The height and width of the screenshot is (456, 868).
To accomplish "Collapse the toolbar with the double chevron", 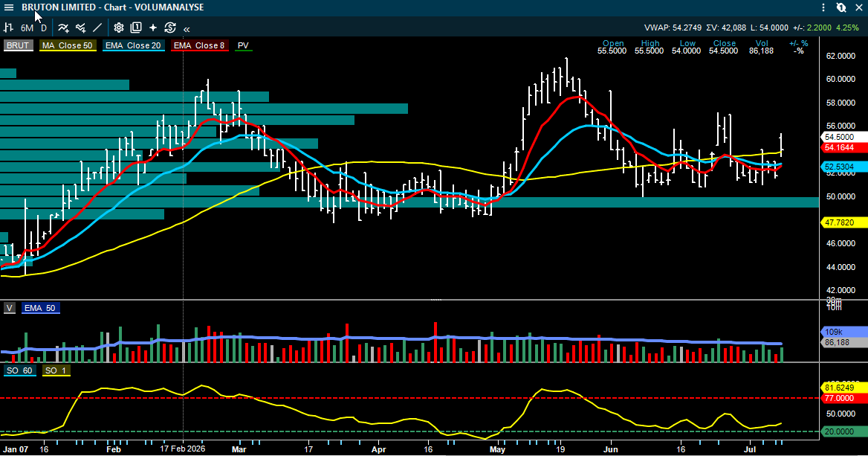I will tap(187, 29).
